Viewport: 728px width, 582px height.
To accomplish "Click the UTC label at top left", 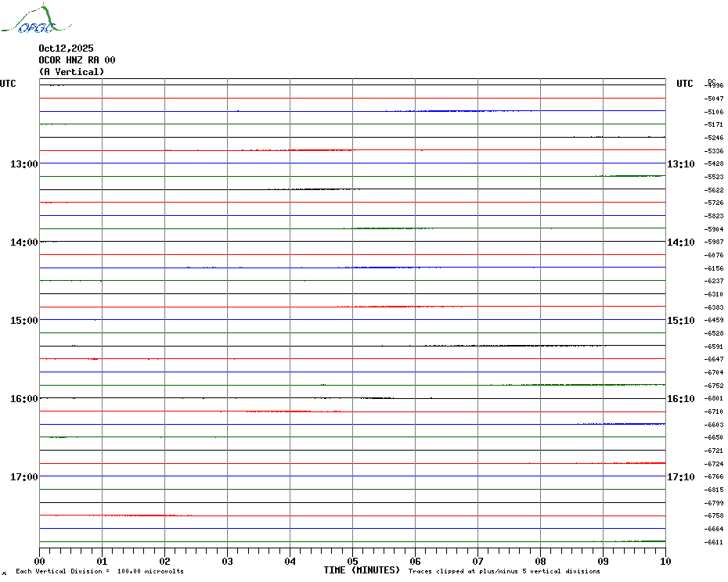I will click(x=8, y=84).
